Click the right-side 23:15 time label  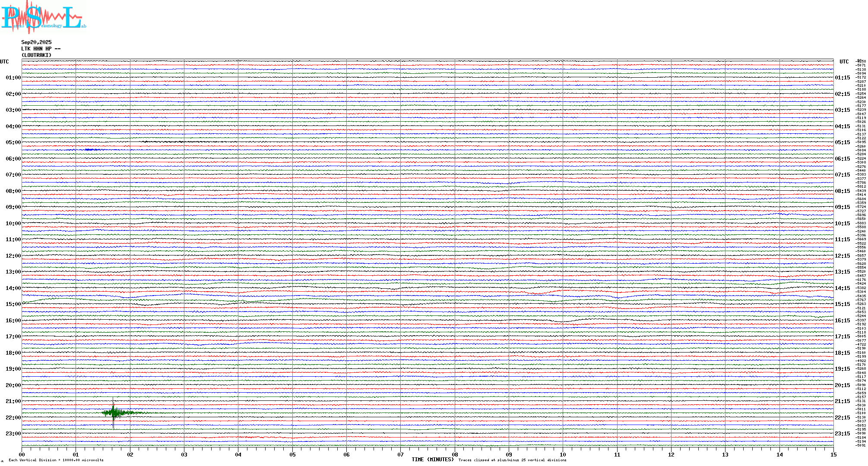pyautogui.click(x=843, y=434)
